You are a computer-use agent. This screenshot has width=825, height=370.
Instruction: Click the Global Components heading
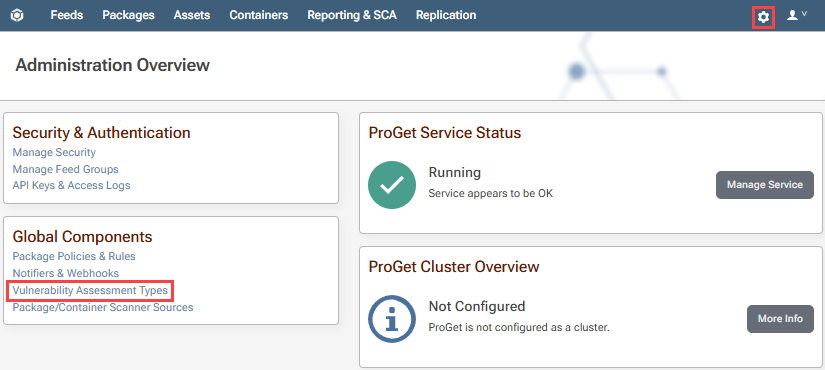[x=83, y=237]
